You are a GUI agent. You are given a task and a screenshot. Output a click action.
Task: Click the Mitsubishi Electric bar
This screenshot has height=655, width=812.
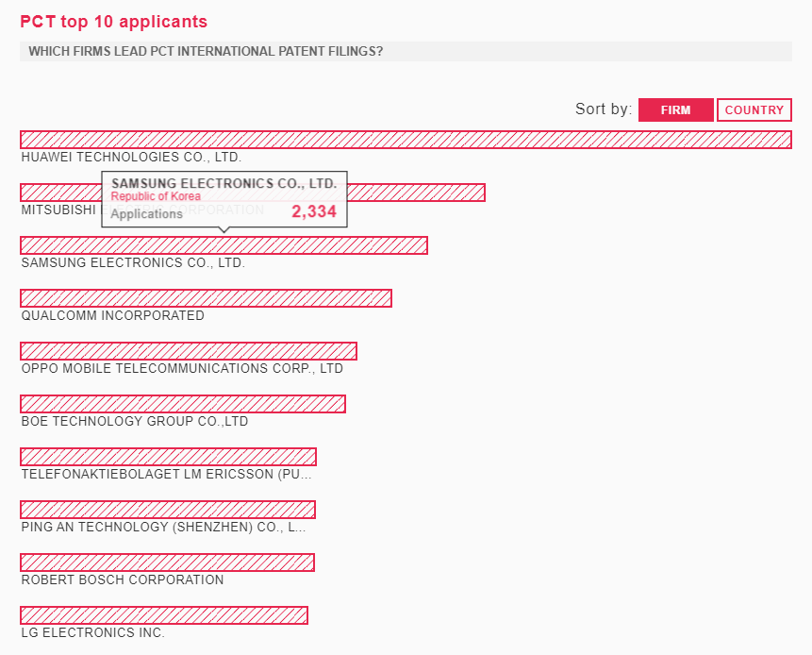coord(415,193)
